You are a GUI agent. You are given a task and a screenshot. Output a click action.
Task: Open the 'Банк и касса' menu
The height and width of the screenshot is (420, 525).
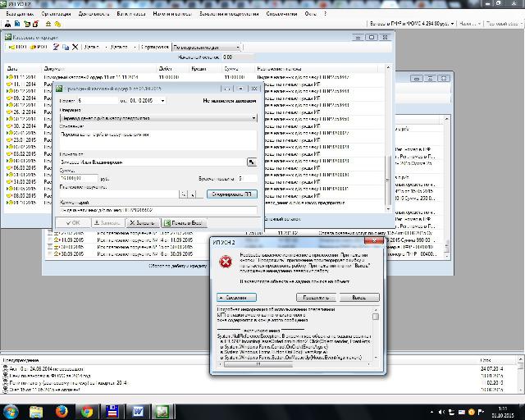point(131,14)
